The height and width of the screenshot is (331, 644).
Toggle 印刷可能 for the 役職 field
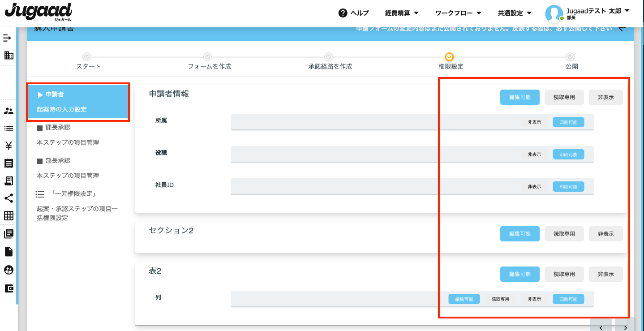(x=568, y=155)
